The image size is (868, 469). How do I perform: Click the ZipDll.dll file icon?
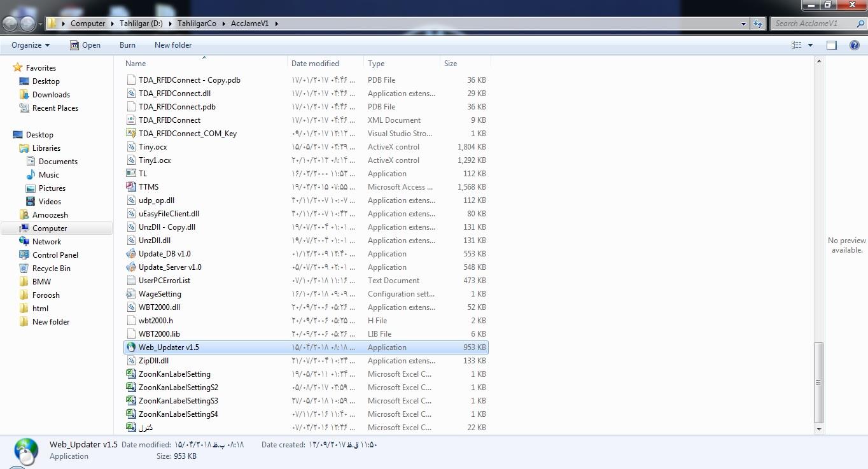(131, 361)
